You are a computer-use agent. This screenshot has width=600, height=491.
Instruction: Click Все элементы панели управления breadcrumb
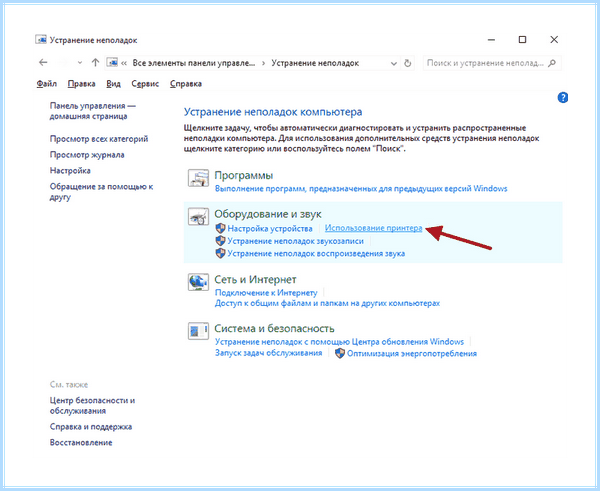pyautogui.click(x=194, y=63)
